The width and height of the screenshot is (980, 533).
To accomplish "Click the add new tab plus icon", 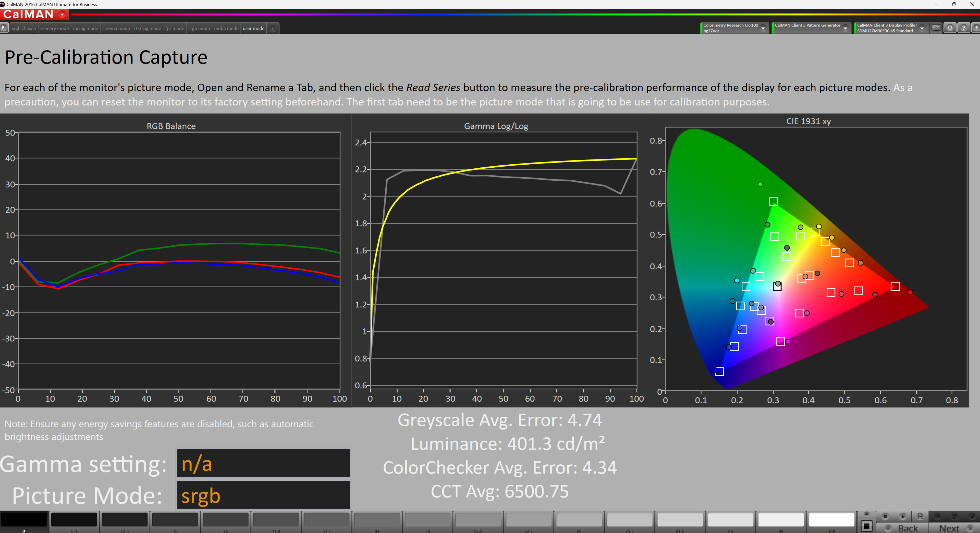I will (x=272, y=29).
